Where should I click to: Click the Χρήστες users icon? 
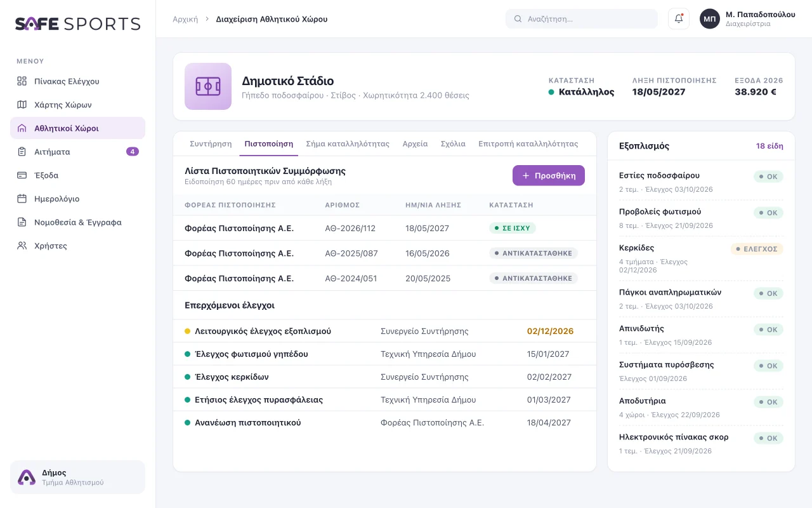pos(22,246)
